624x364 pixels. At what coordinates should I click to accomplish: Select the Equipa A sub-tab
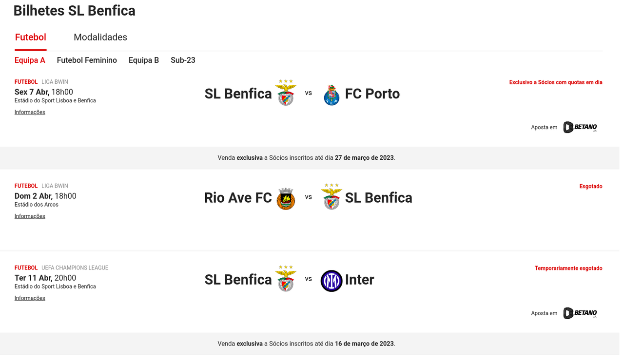(x=30, y=60)
